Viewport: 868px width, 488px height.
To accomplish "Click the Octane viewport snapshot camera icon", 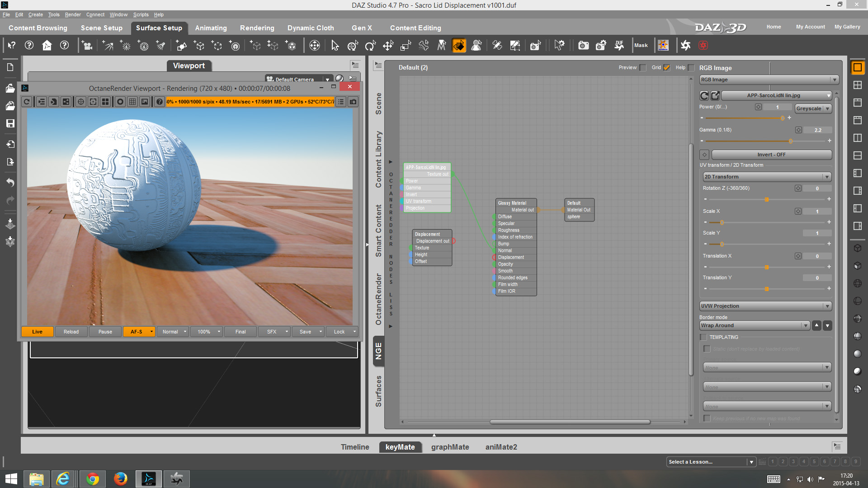I will tap(353, 102).
